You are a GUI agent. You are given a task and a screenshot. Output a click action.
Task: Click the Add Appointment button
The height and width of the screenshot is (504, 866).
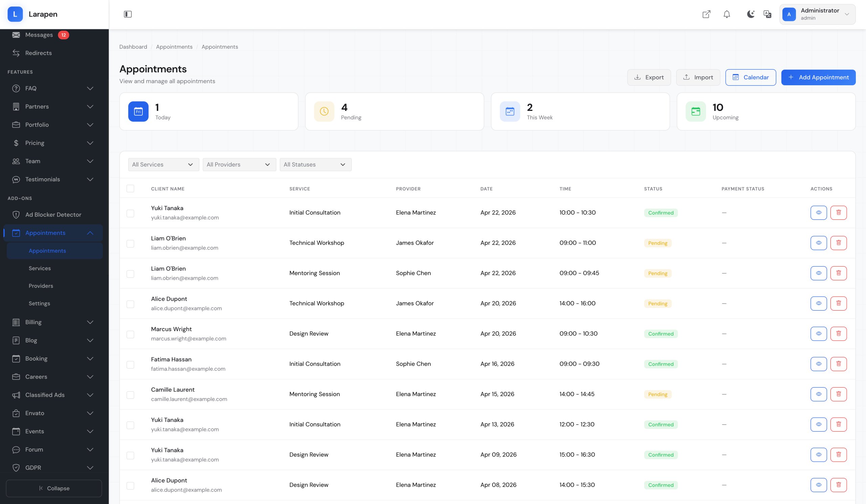coord(818,77)
